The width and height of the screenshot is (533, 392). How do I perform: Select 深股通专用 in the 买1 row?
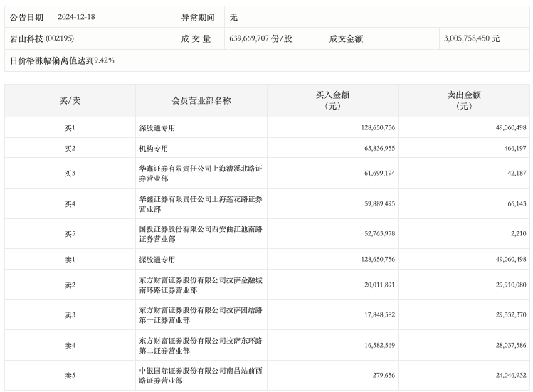[x=157, y=128]
